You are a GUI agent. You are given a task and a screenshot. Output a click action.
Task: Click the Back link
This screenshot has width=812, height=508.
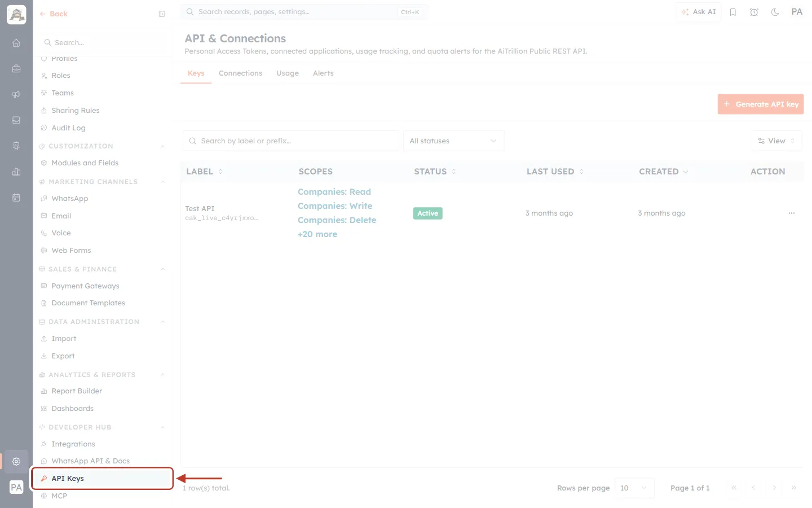pyautogui.click(x=54, y=14)
